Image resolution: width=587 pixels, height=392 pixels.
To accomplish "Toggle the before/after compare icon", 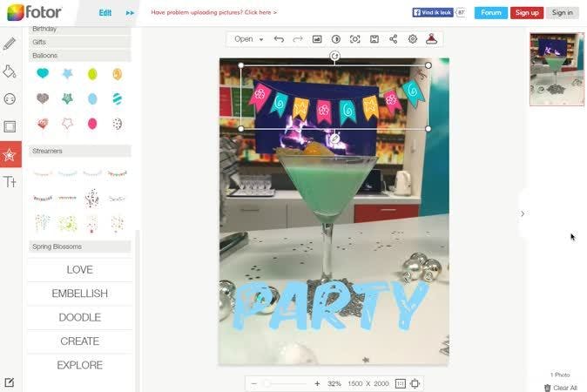I will pyautogui.click(x=336, y=39).
